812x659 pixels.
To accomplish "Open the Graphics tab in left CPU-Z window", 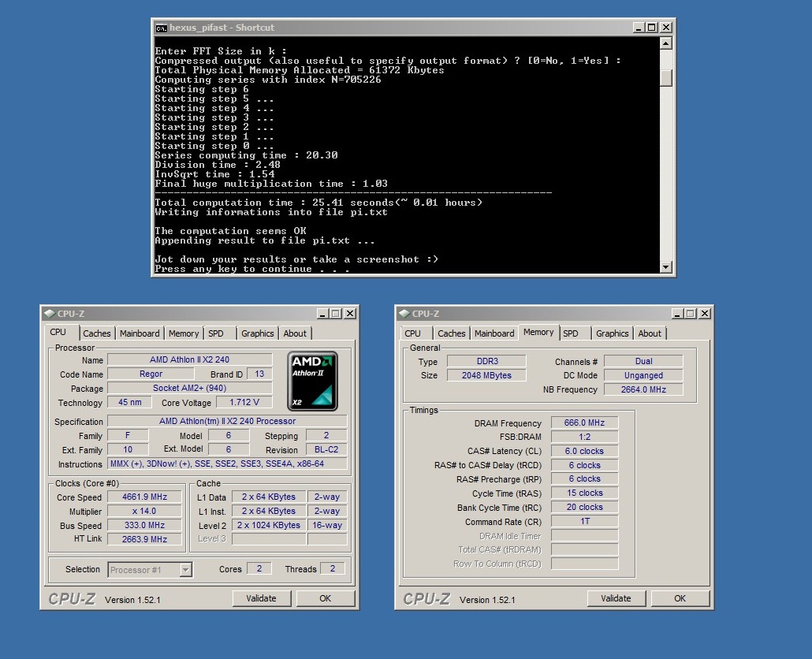I will [x=257, y=333].
